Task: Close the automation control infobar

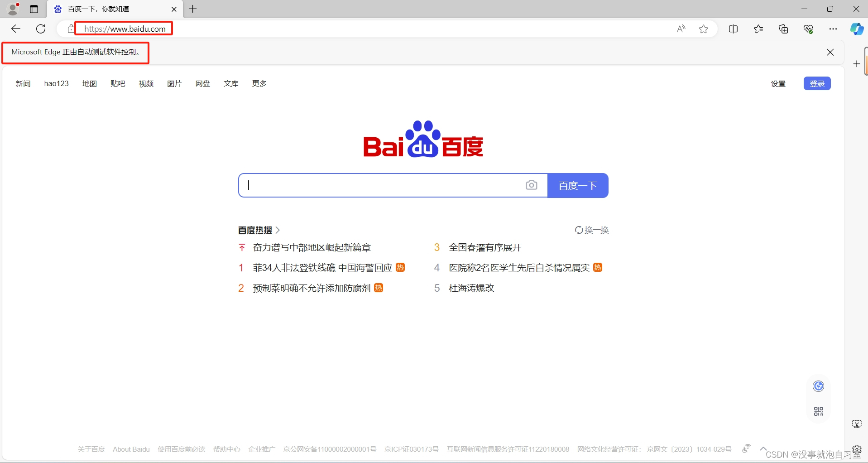Action: (830, 52)
